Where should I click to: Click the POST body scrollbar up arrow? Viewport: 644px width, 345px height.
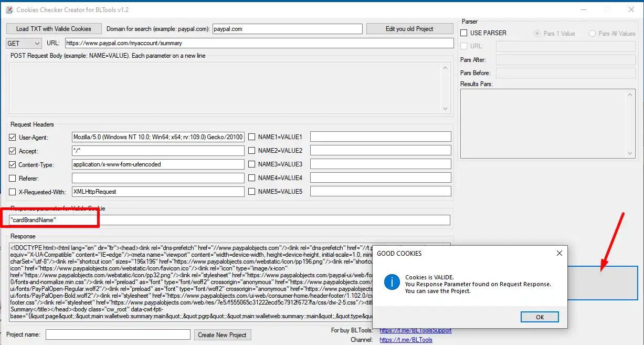click(x=446, y=67)
